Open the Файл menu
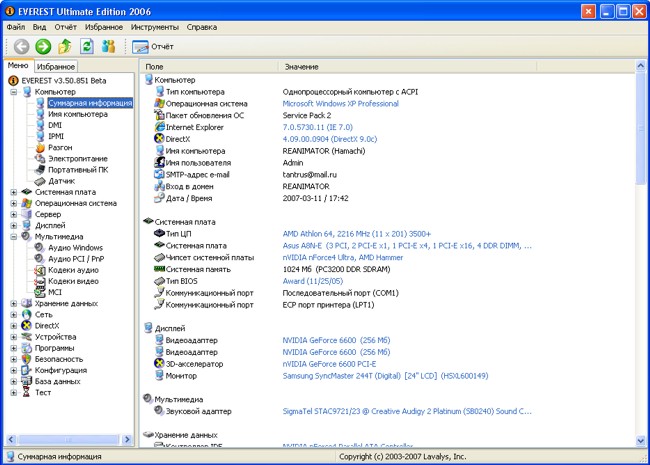Screen dimensions: 650x465 coord(16,27)
